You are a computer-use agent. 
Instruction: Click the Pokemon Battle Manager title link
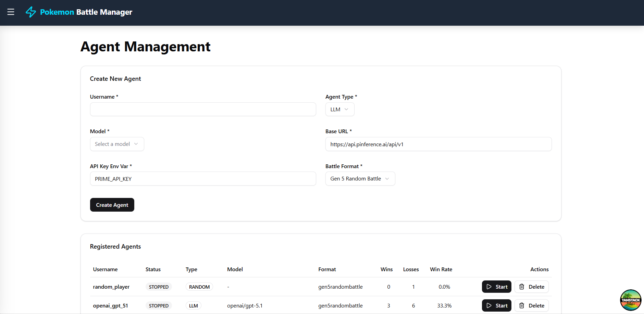click(86, 12)
